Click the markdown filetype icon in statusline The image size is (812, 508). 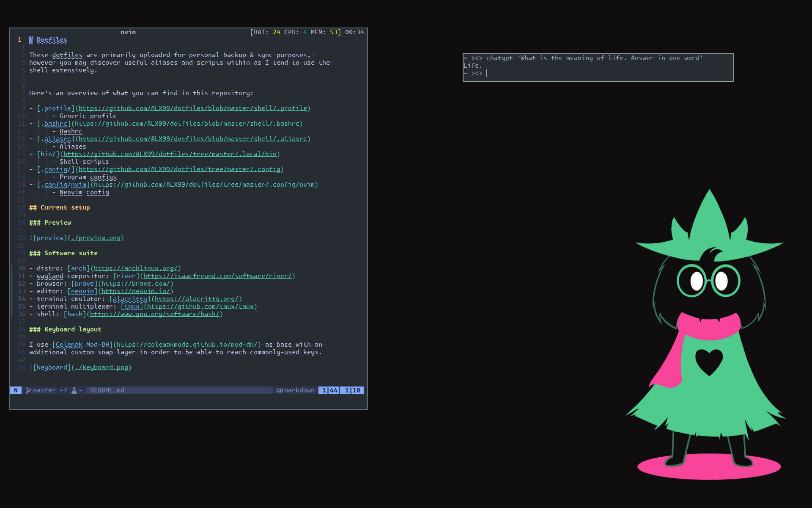[x=280, y=390]
